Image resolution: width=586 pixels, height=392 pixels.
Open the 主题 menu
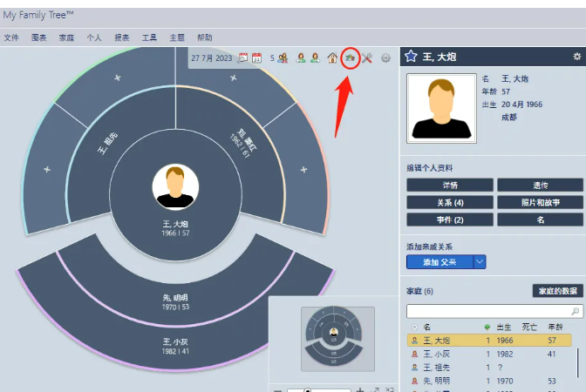tap(177, 38)
